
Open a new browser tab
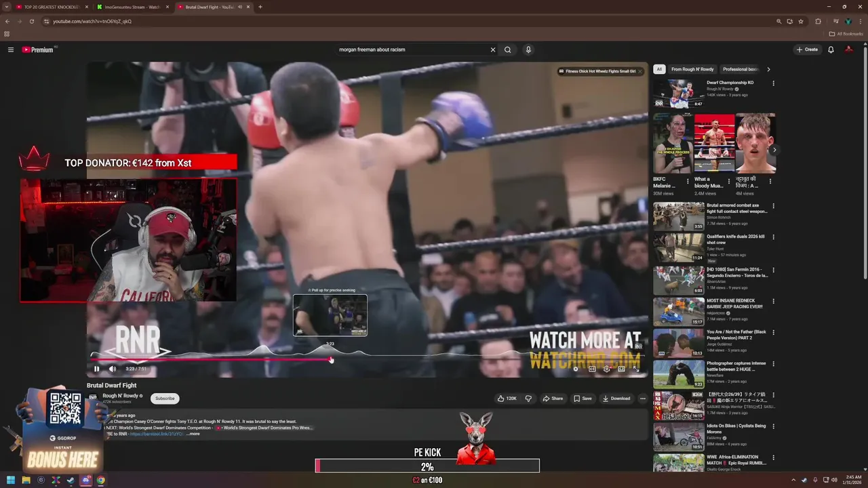coord(260,7)
